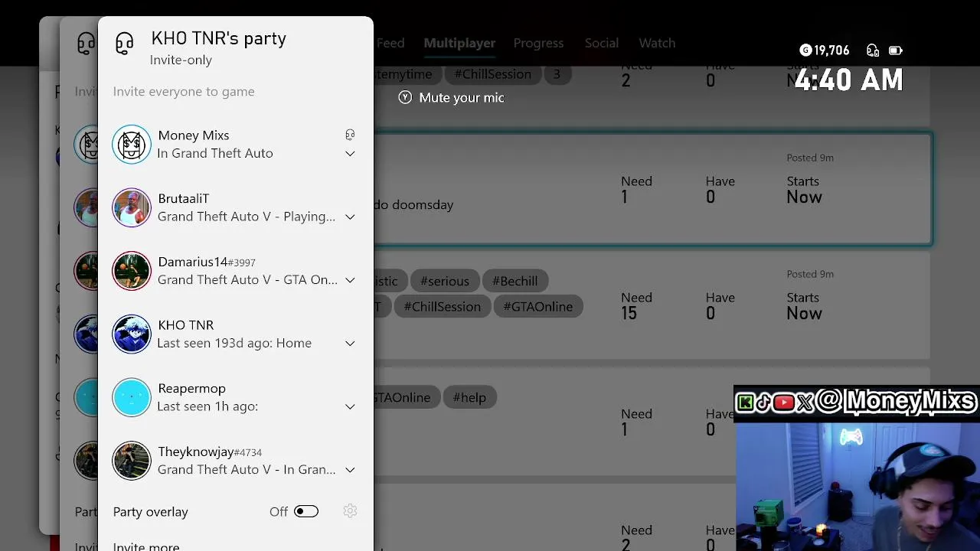Image resolution: width=980 pixels, height=551 pixels.
Task: Click the Gamerscore G icon
Action: coord(805,51)
